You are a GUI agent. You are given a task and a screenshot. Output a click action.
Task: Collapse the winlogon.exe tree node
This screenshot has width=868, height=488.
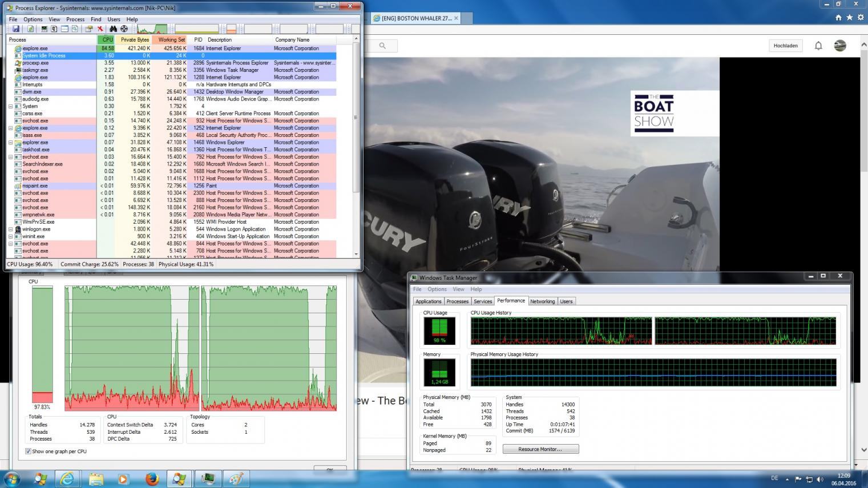pyautogui.click(x=11, y=229)
